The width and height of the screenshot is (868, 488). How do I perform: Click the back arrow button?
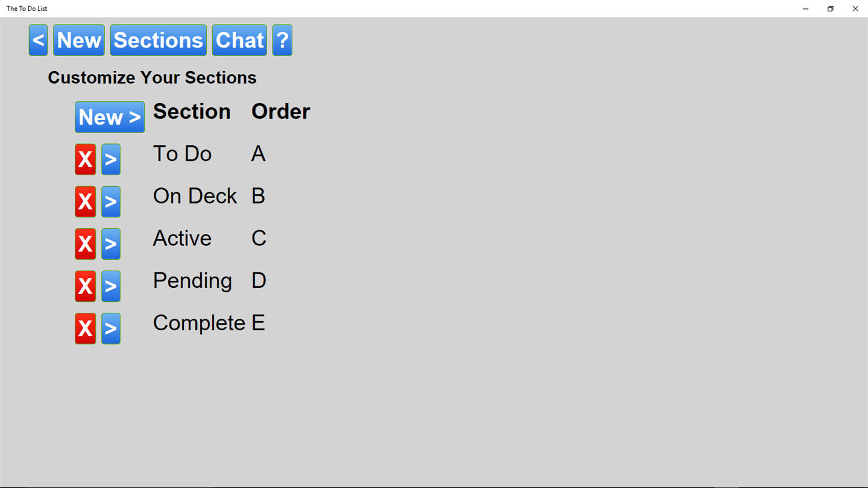38,40
